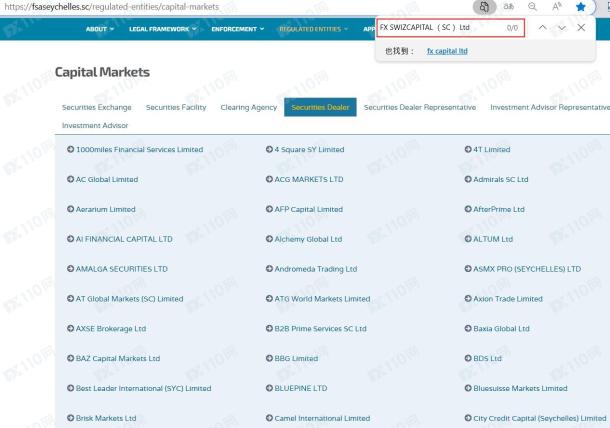This screenshot has width=610, height=428.
Task: Open BDS Ltd entry
Action: pos(487,358)
